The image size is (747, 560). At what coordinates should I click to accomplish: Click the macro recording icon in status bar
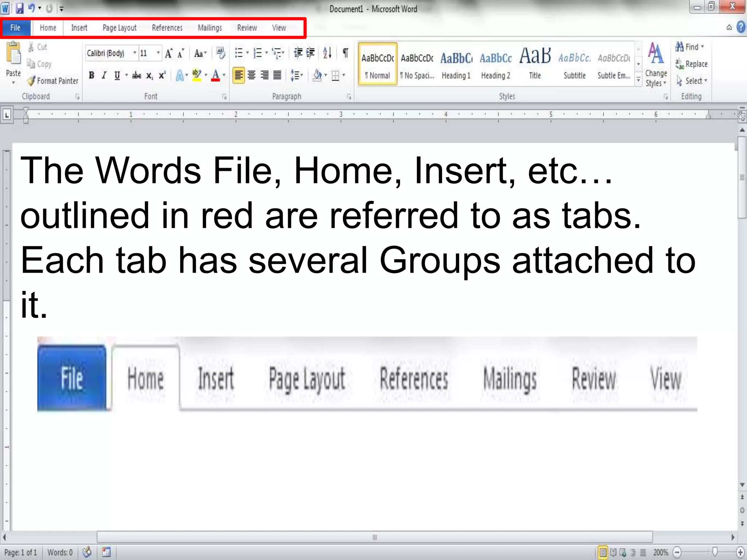(106, 552)
